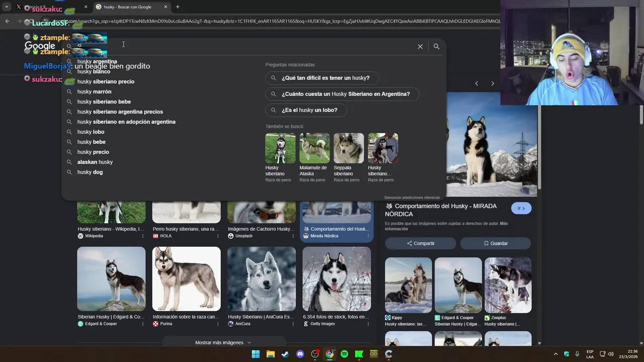Open three-dot menu for AniCura result

pos(293,324)
